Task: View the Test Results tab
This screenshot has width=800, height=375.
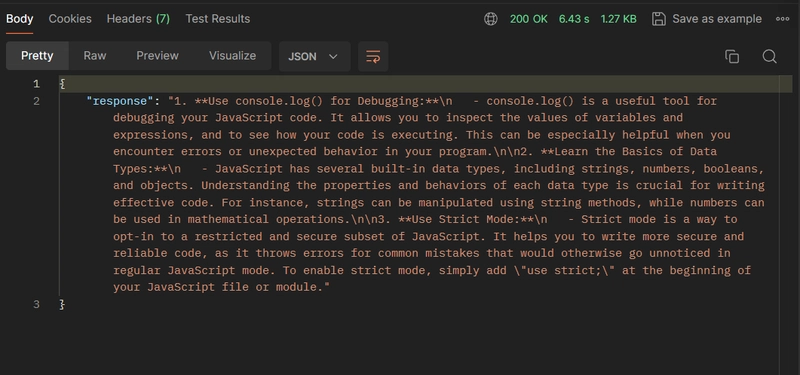Action: [218, 19]
